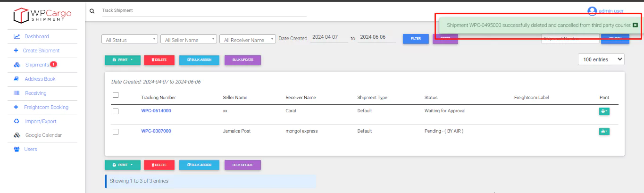This screenshot has width=644, height=193.
Task: Click the Pending - ( BY AIR ) status cell
Action: coord(444,131)
